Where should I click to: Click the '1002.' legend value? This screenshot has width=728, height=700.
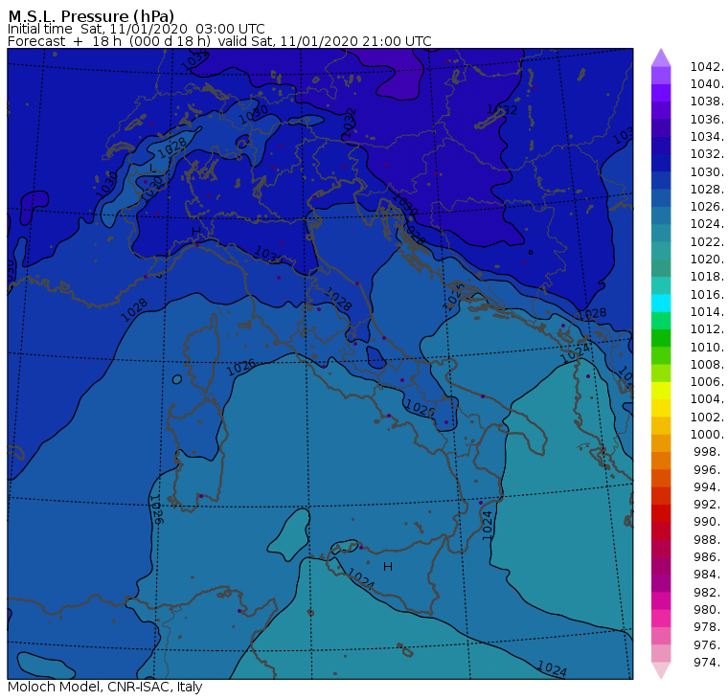pyautogui.click(x=707, y=417)
